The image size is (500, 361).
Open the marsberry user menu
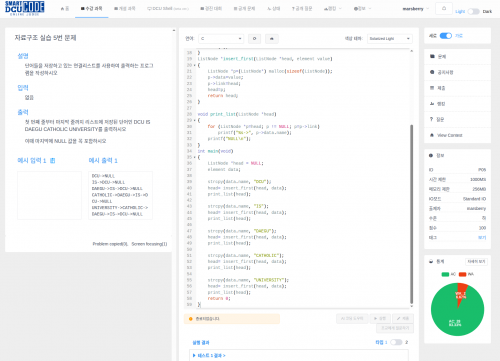[x=416, y=9]
